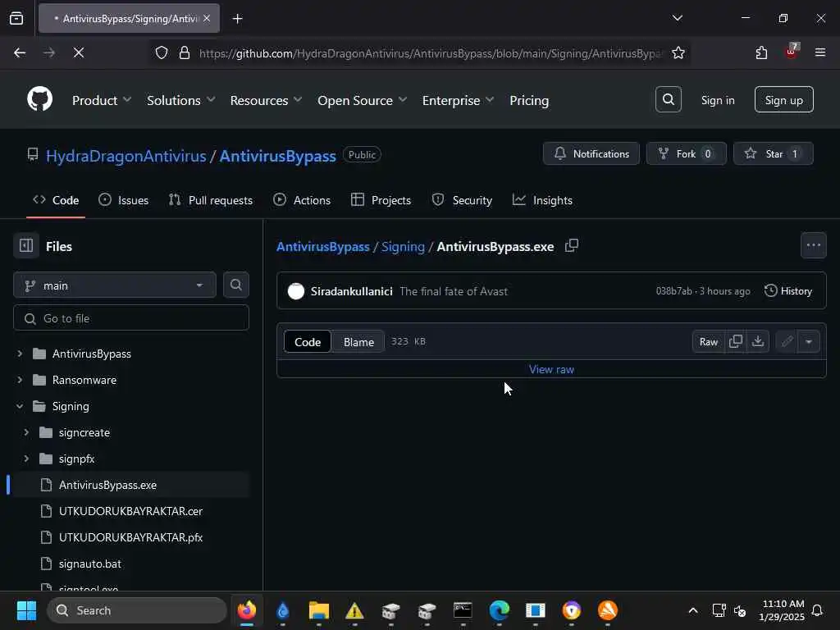Open the Issues tab
The width and height of the screenshot is (840, 630).
click(124, 200)
